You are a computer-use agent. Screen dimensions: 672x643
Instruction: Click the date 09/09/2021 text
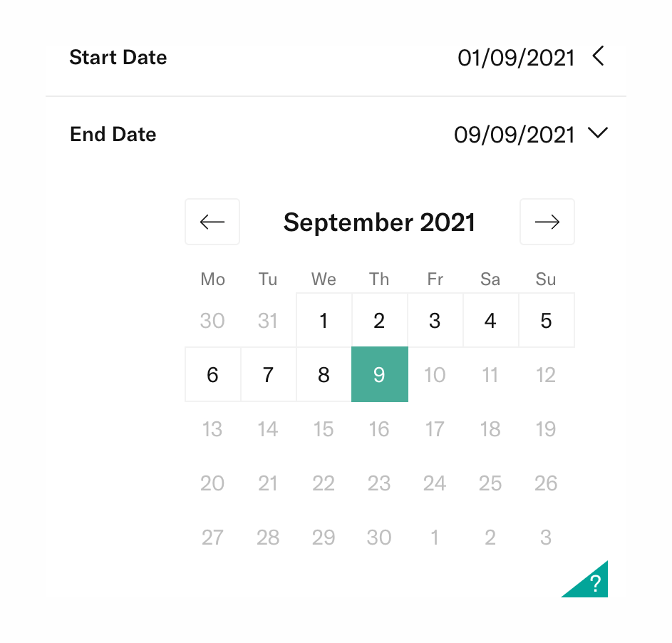pyautogui.click(x=515, y=134)
